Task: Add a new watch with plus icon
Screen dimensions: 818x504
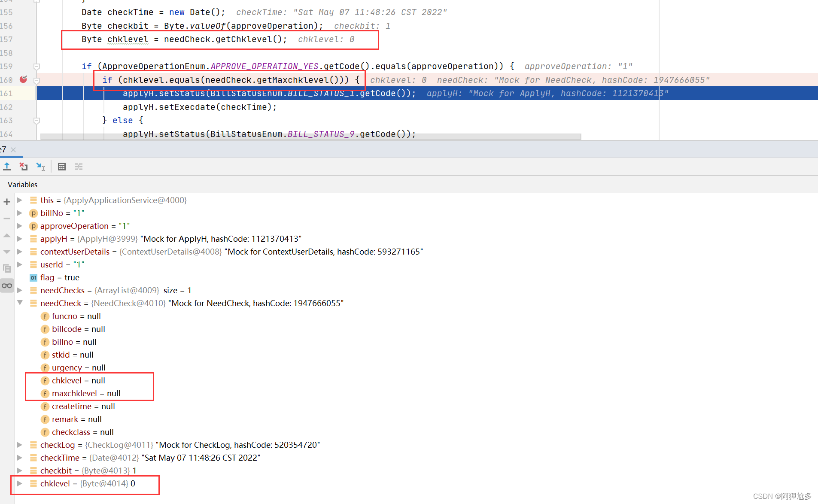Action: [x=7, y=202]
